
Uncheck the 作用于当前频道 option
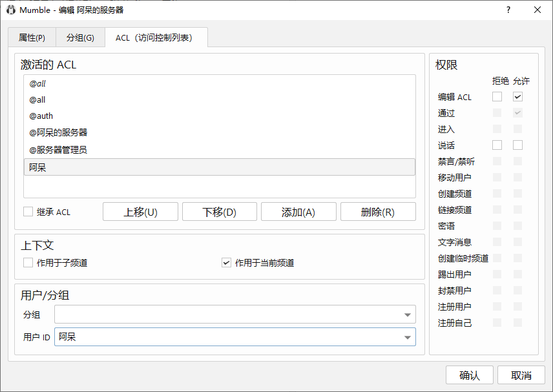pyautogui.click(x=226, y=263)
